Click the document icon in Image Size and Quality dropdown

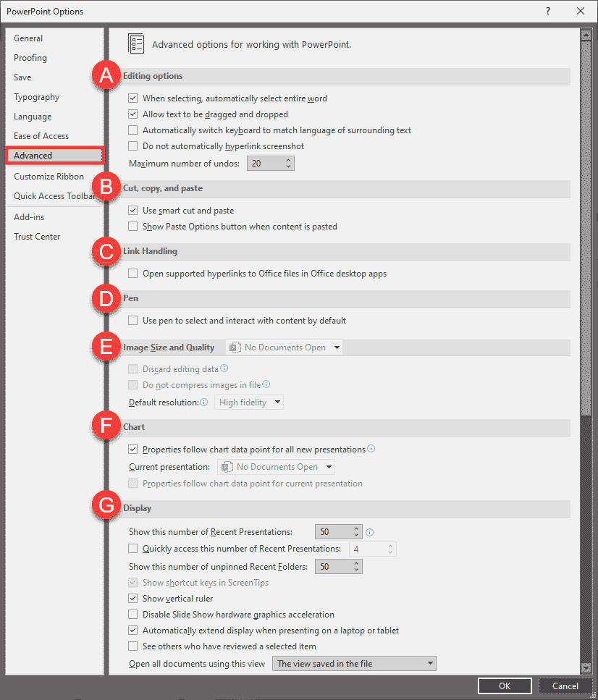(235, 347)
